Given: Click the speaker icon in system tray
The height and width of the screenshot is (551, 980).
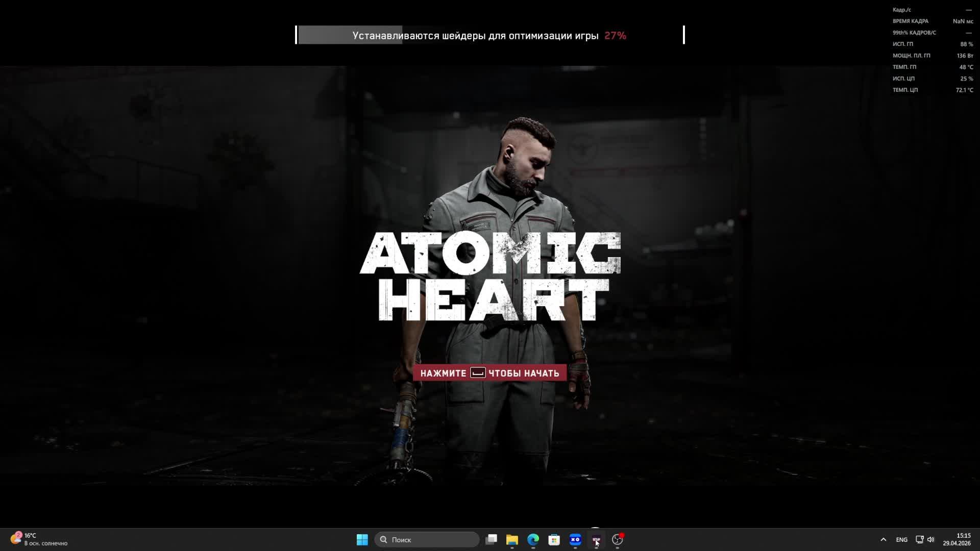Looking at the screenshot, I should pyautogui.click(x=932, y=540).
